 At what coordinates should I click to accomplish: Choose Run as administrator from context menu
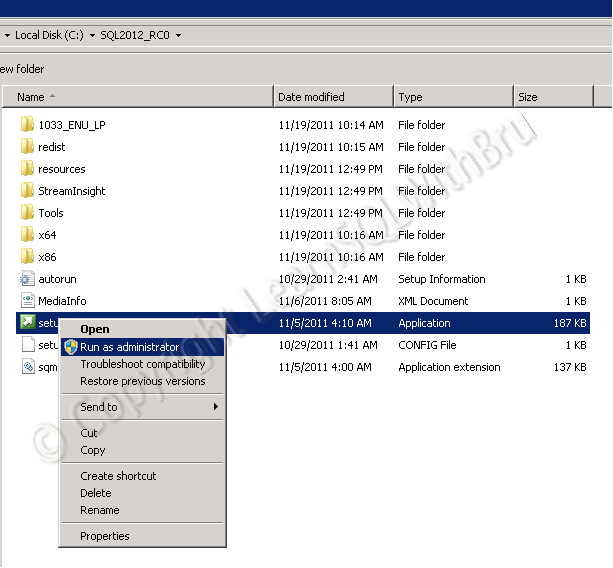(x=130, y=347)
